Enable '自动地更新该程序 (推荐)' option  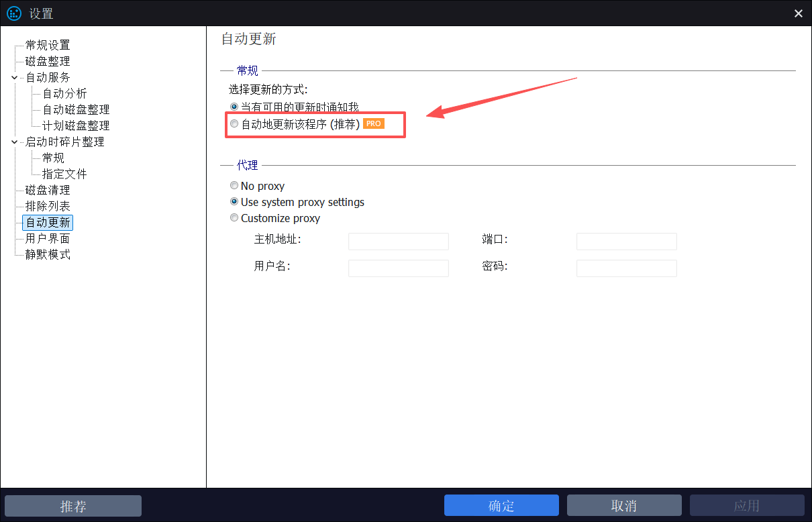[x=234, y=123]
